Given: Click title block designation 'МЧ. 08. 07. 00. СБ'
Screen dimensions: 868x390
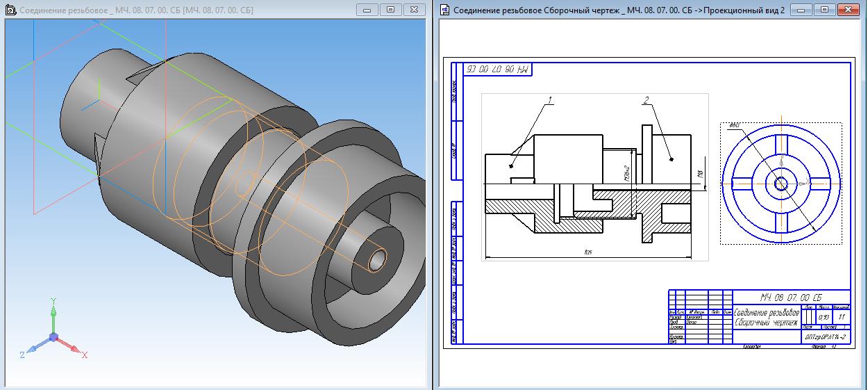Looking at the screenshot, I should 791,297.
